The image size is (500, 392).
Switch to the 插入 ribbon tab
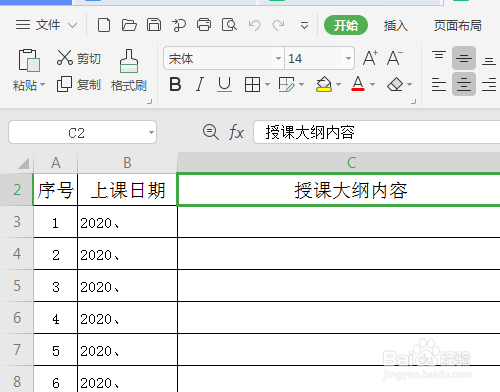396,25
